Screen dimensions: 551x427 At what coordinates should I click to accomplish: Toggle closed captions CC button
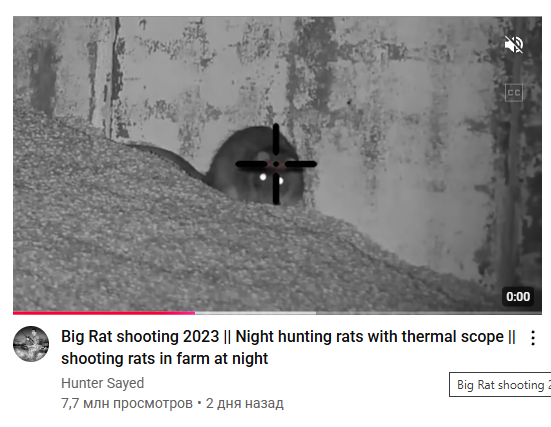(x=514, y=93)
